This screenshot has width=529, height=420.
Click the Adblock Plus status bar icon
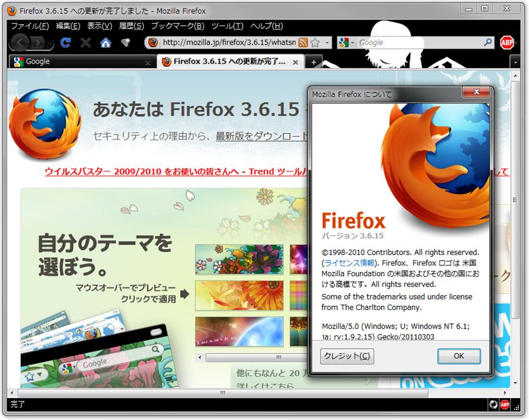click(x=505, y=404)
